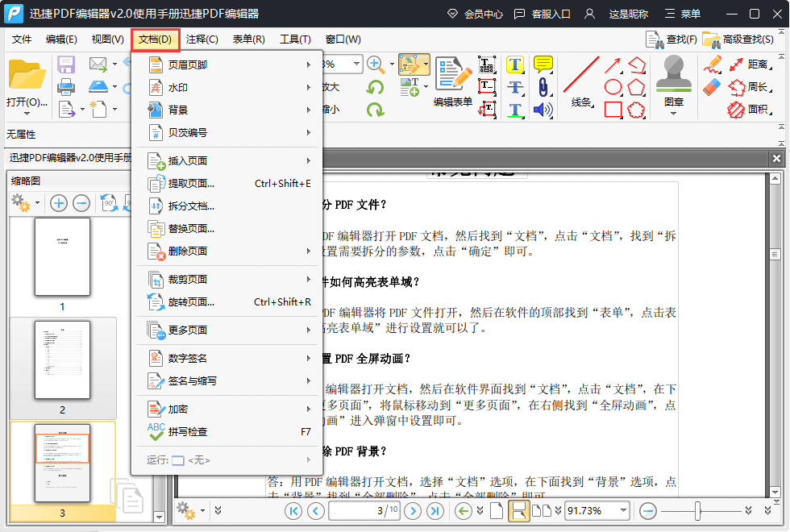Click Advanced Search (高级查找) button
The height and width of the screenshot is (532, 790).
(x=738, y=39)
